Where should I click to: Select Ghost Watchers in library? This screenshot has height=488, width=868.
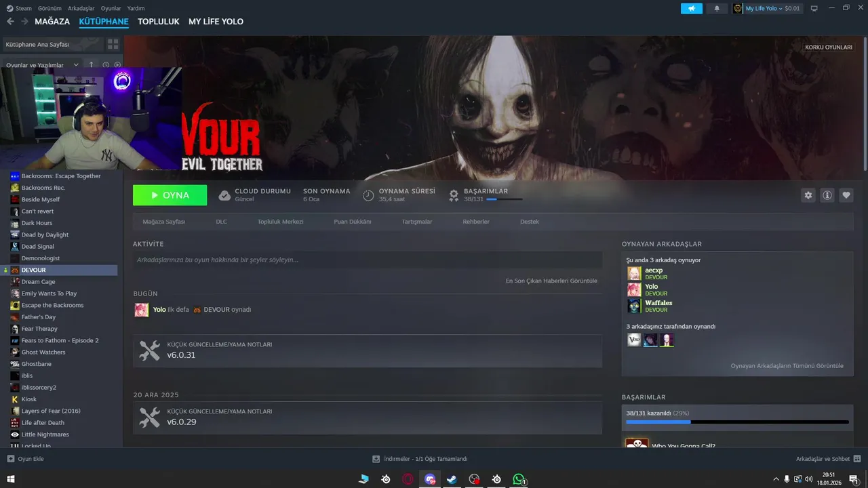(43, 352)
